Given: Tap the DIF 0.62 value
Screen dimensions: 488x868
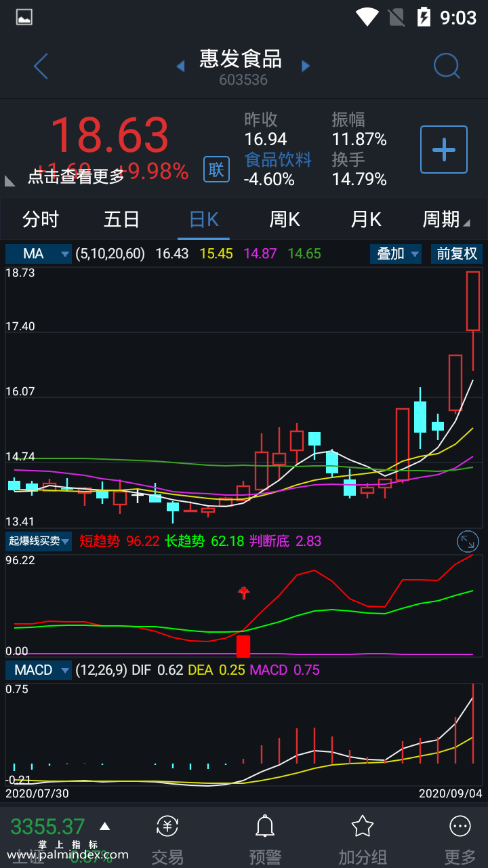Looking at the screenshot, I should 157,670.
